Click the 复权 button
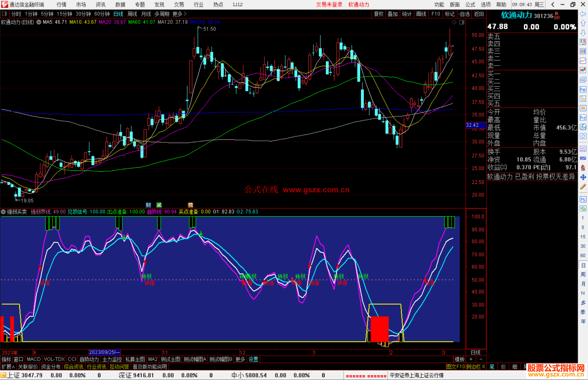588x380 pixels. [378, 14]
